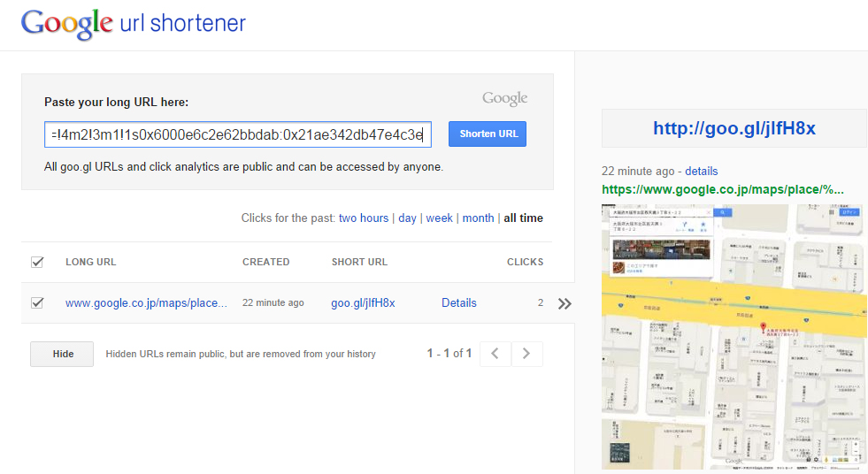Image resolution: width=868 pixels, height=474 pixels.
Task: Filter clicks by week
Action: pos(439,218)
